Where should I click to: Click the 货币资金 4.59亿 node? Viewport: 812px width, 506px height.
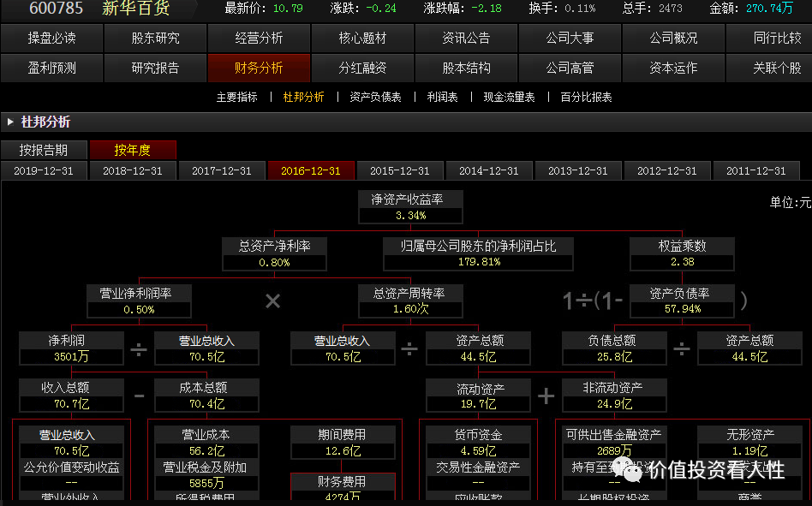(x=479, y=443)
